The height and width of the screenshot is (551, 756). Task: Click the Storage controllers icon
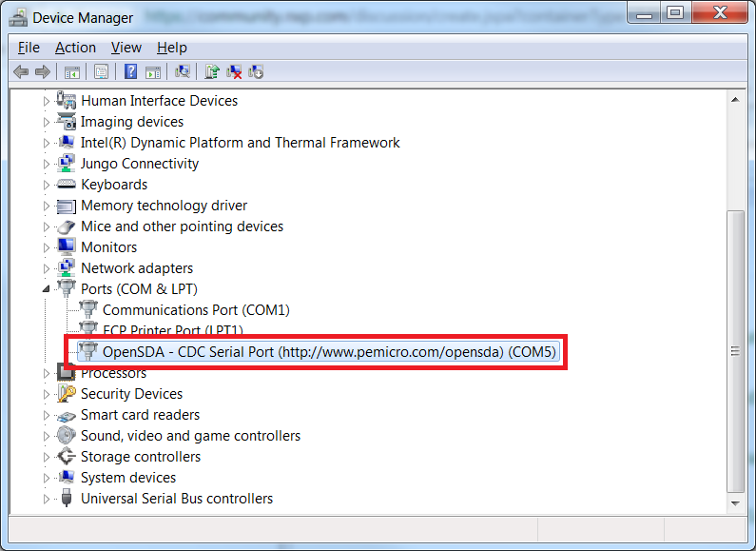coord(66,456)
